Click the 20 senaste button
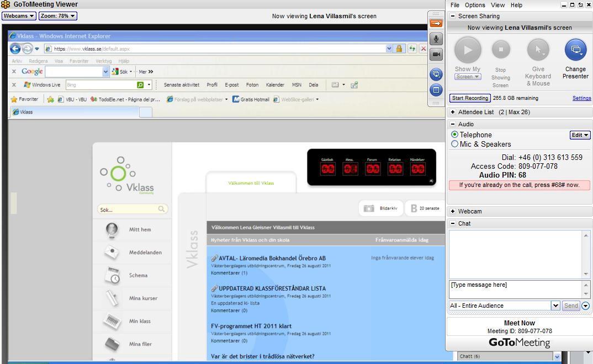593x364 pixels. coord(426,208)
